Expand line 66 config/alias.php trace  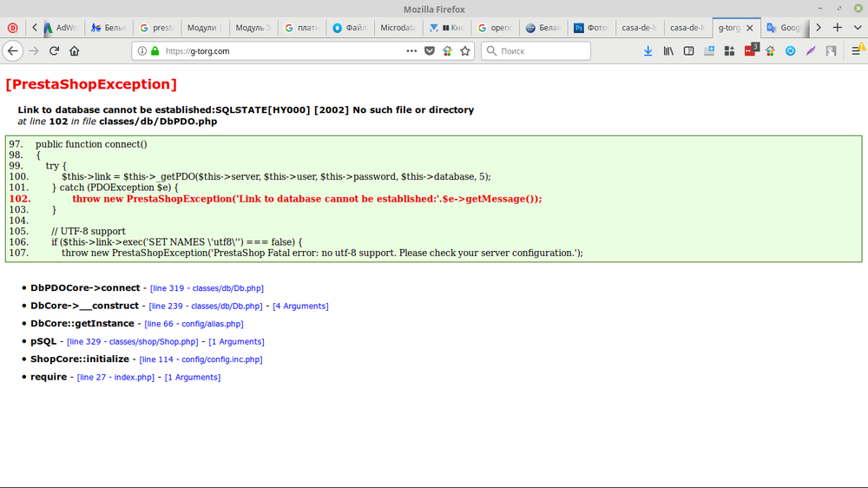point(194,324)
